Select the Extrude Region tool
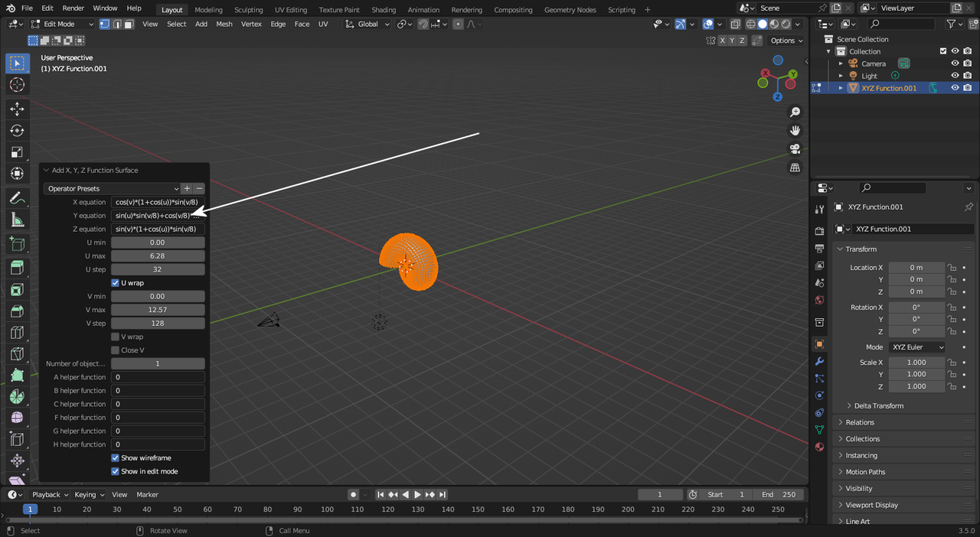Viewport: 980px width, 537px height. click(x=17, y=268)
